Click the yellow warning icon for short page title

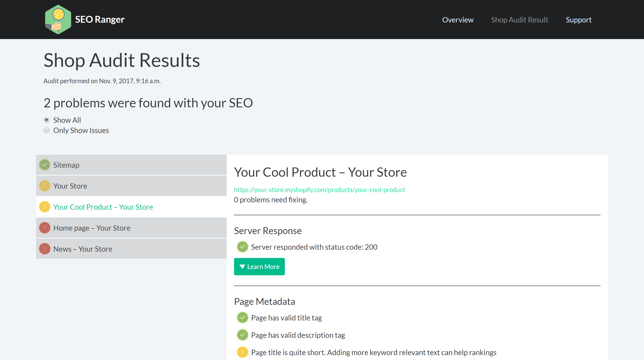[x=242, y=352]
